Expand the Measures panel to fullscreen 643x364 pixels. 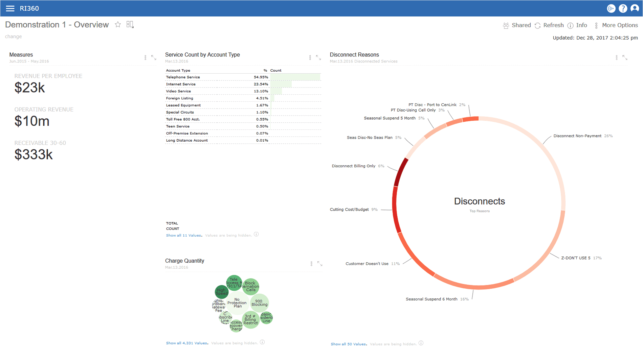click(154, 58)
